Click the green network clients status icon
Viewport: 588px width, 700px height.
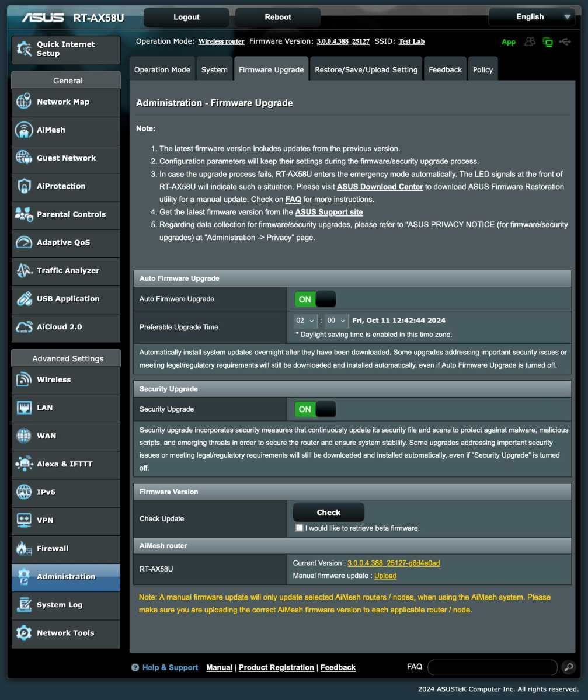pyautogui.click(x=547, y=42)
